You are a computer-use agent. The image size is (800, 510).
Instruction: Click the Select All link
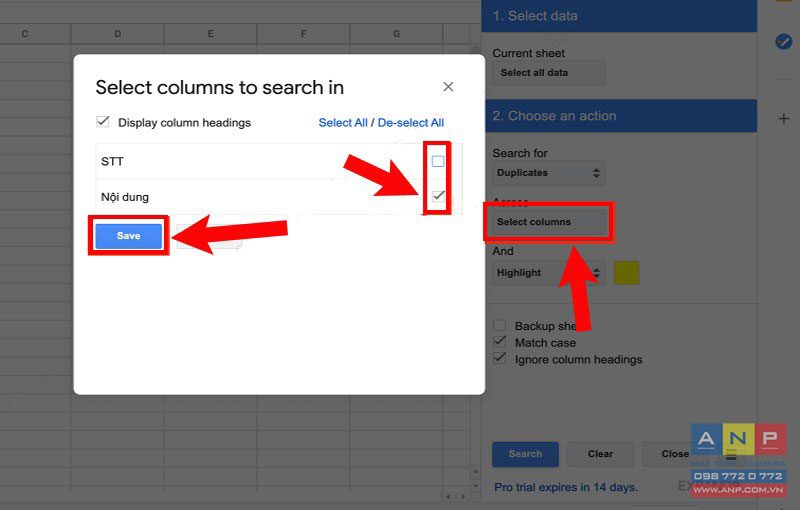coord(343,123)
